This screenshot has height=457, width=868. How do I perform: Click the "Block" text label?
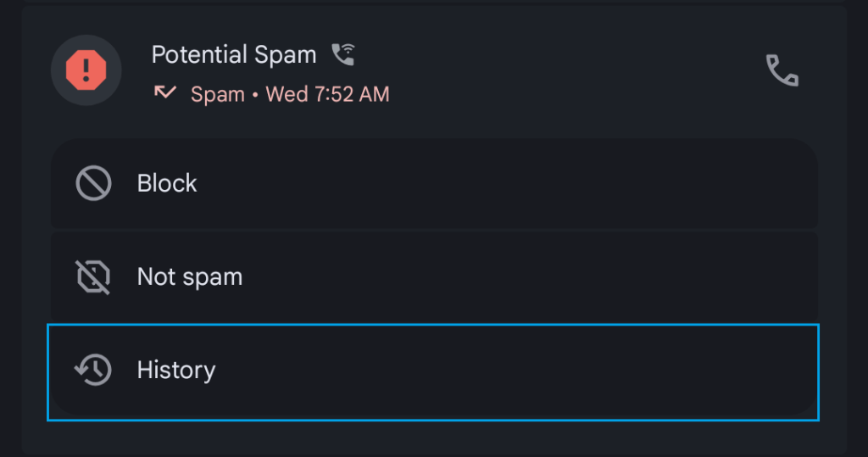167,183
